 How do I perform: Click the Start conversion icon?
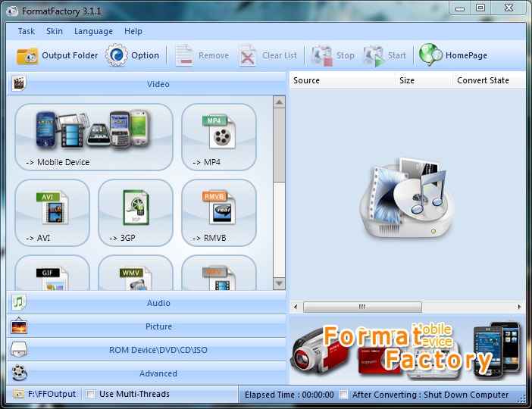click(373, 55)
